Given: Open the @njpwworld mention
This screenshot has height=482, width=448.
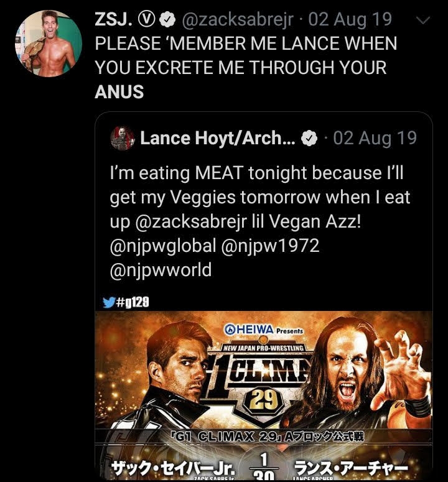Looking at the screenshot, I should click(x=161, y=270).
